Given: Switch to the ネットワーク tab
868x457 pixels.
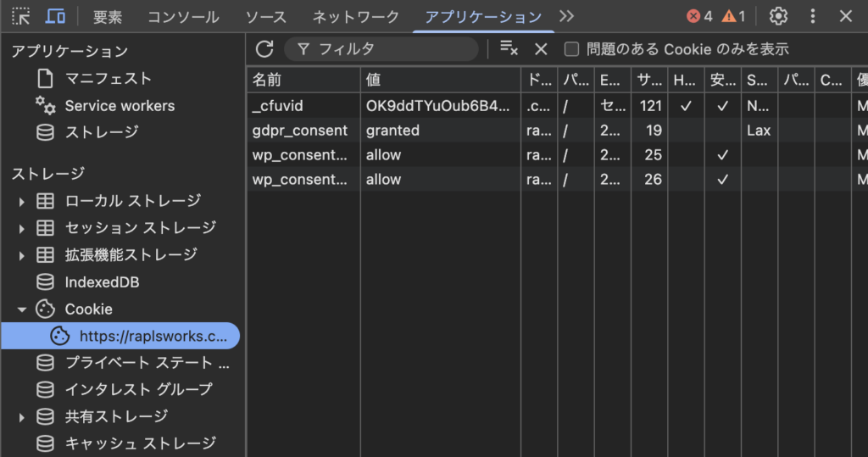Looking at the screenshot, I should point(356,17).
